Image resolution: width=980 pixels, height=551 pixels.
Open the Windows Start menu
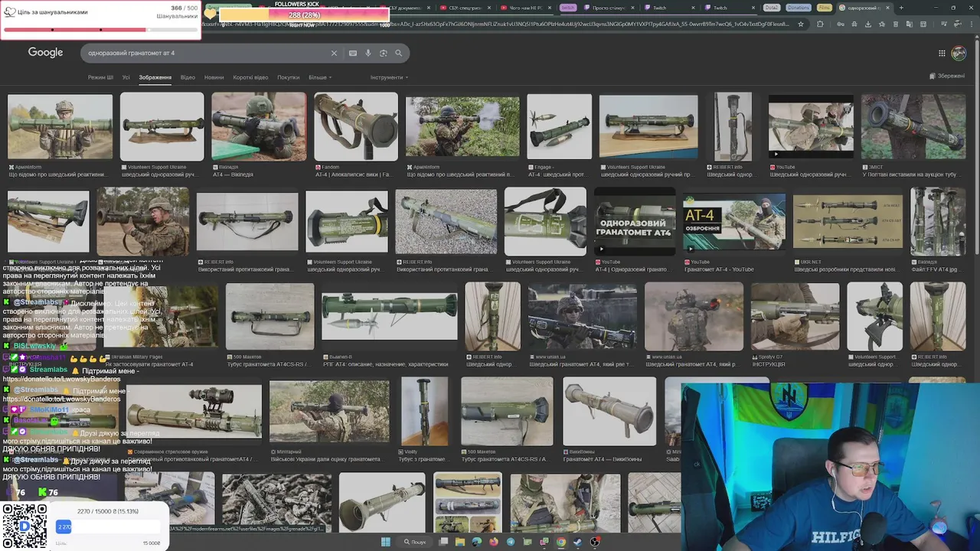click(386, 542)
